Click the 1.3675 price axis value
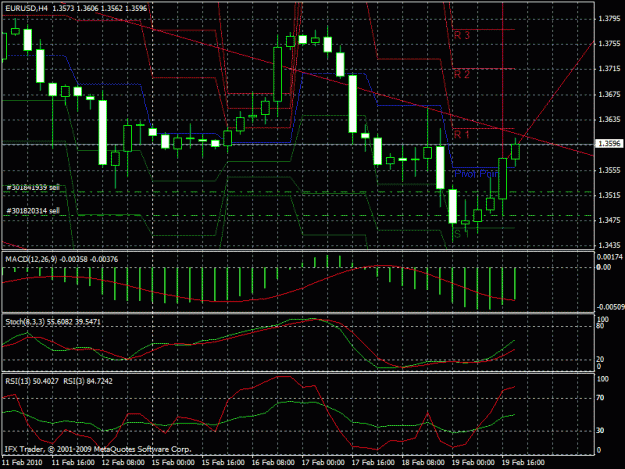This screenshot has height=469, width=625. (609, 94)
